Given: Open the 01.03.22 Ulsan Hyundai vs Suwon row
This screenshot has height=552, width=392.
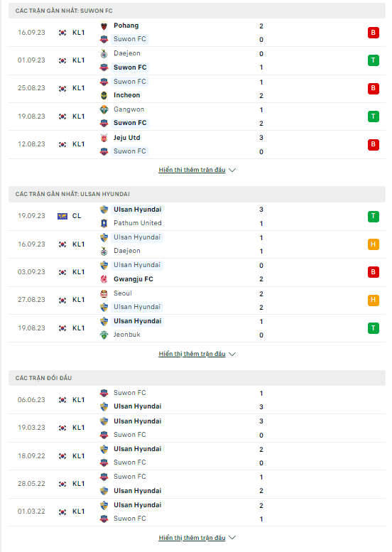Looking at the screenshot, I should point(197,512).
